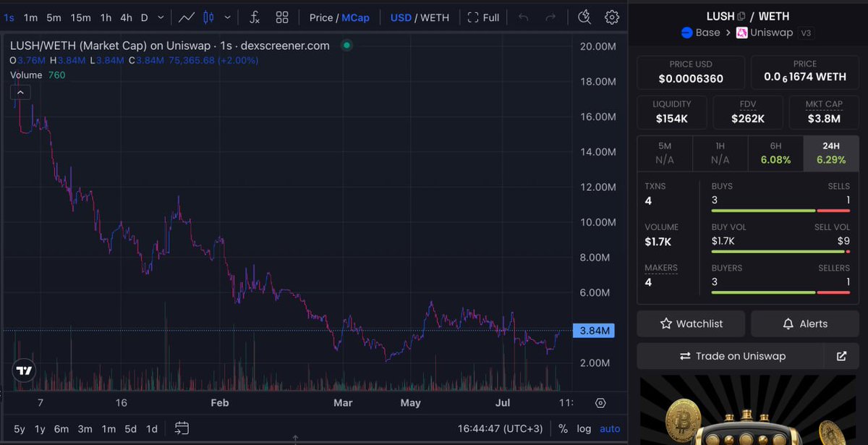Undo the last chart action
This screenshot has width=868, height=445.
coord(524,17)
